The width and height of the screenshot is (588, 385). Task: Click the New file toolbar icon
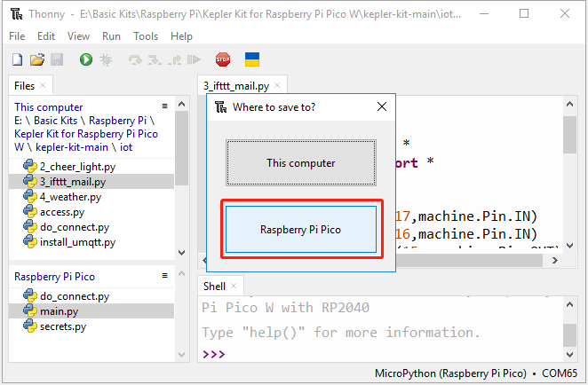17,59
